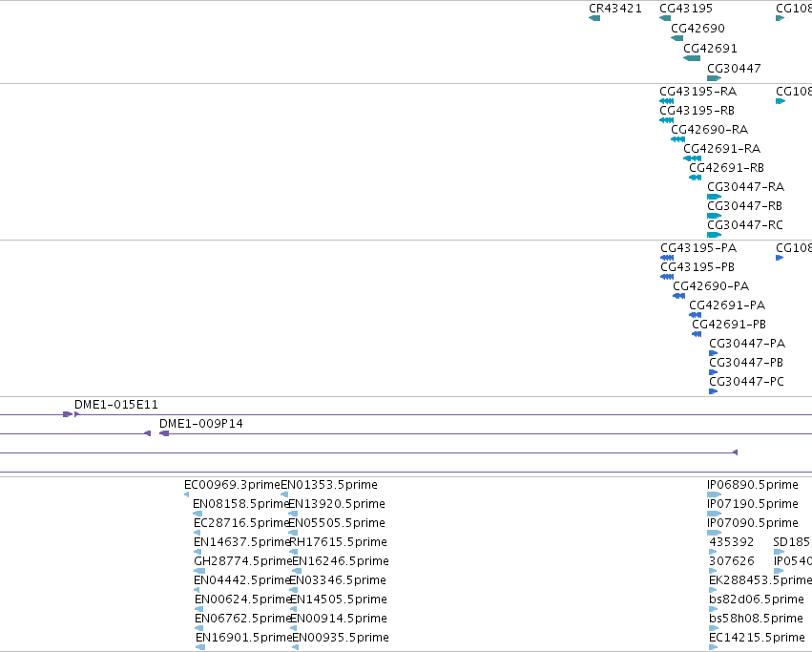Click the EN01353.5prime EST arrow
812x652 pixels.
(x=284, y=494)
